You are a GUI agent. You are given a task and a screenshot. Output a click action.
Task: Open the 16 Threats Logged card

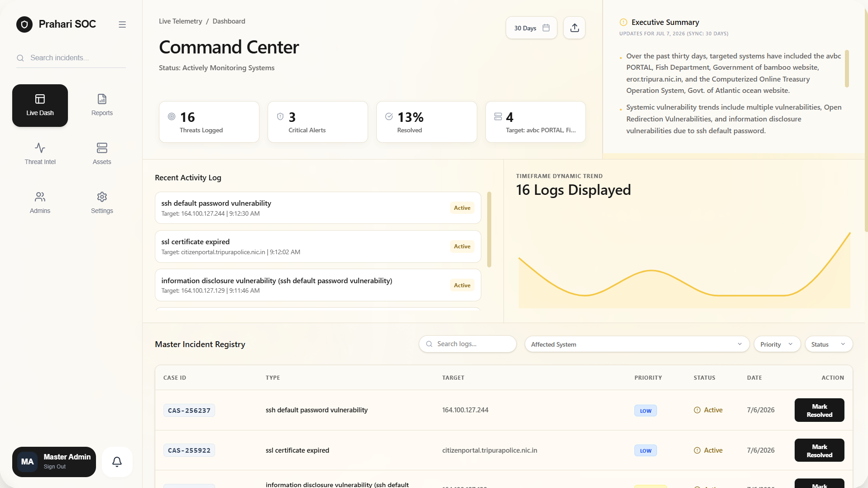point(209,122)
